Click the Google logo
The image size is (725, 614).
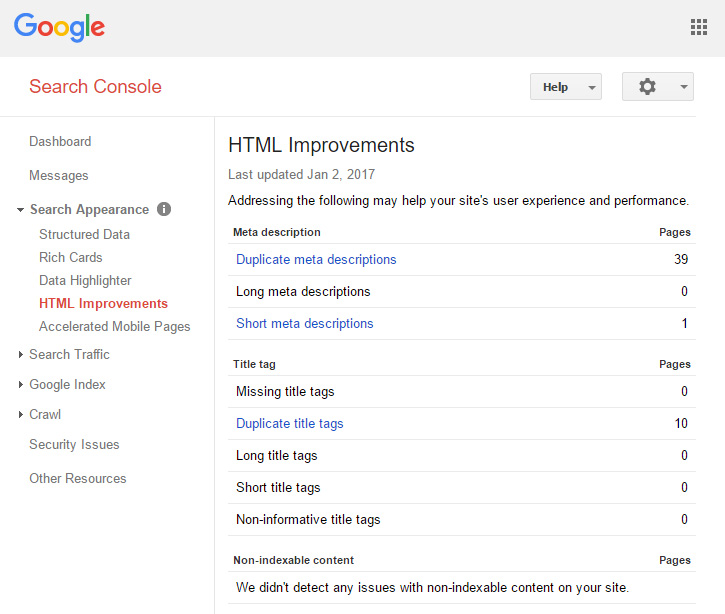pyautogui.click(x=59, y=27)
